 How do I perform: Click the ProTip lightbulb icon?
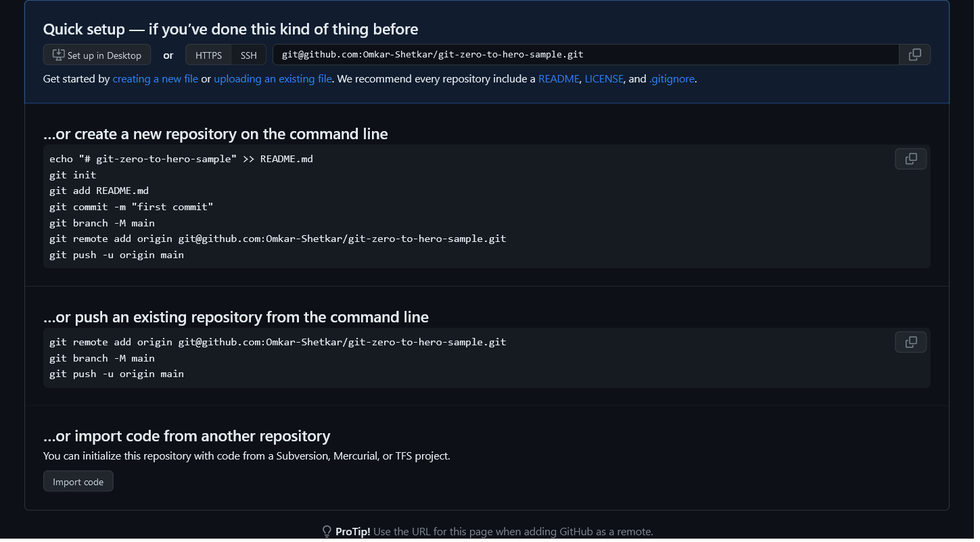[327, 532]
